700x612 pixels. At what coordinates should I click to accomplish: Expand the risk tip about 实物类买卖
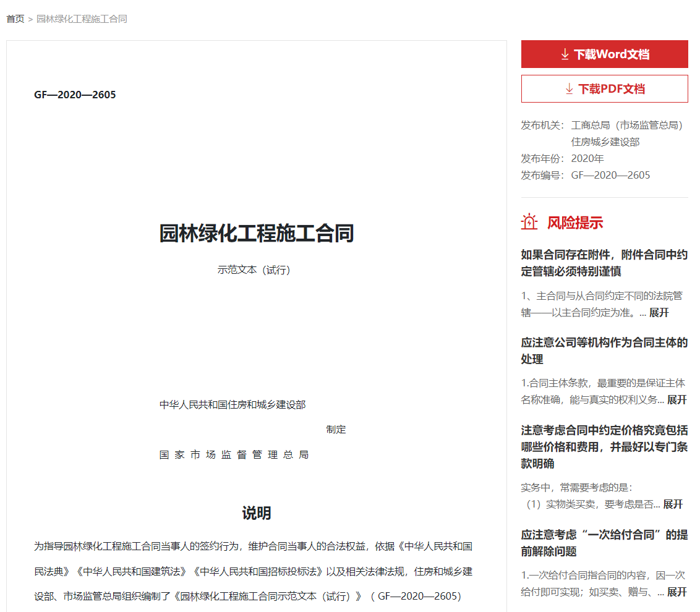(x=673, y=504)
